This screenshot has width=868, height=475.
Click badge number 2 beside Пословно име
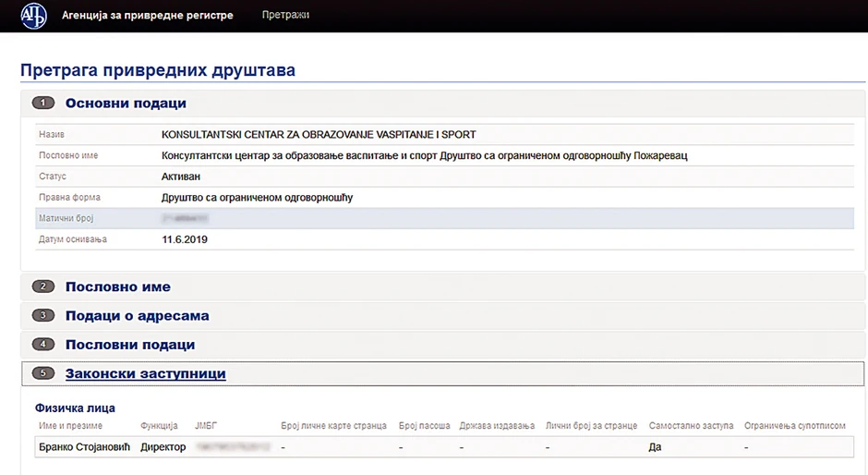[43, 287]
